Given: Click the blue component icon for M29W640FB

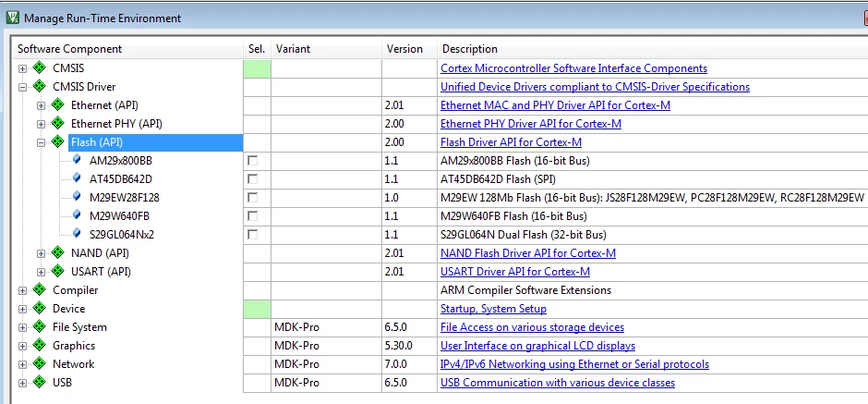Looking at the screenshot, I should (77, 215).
